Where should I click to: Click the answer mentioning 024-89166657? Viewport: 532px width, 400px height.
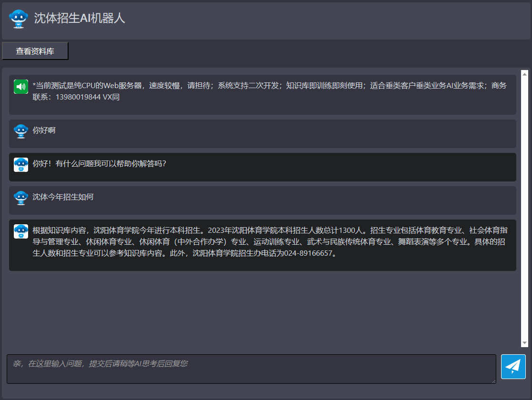(270, 241)
